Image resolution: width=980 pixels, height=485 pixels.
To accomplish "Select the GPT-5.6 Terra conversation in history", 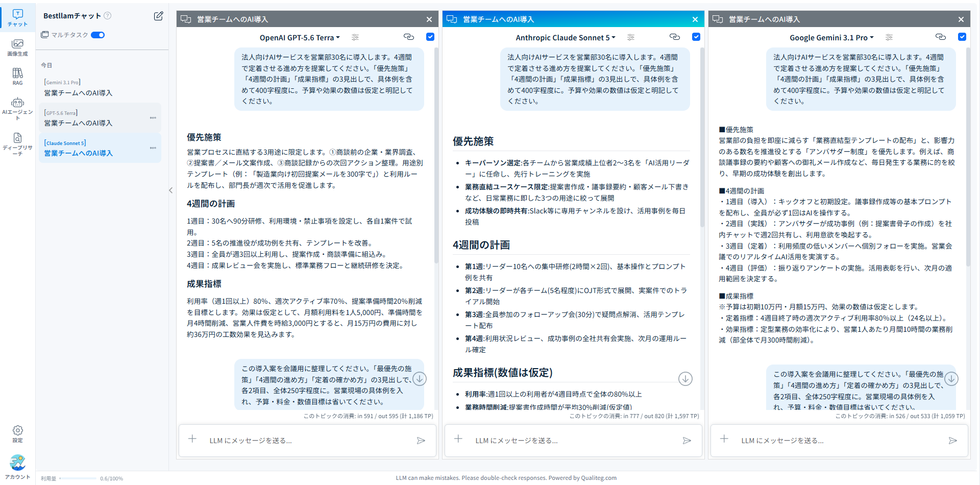I will click(100, 118).
